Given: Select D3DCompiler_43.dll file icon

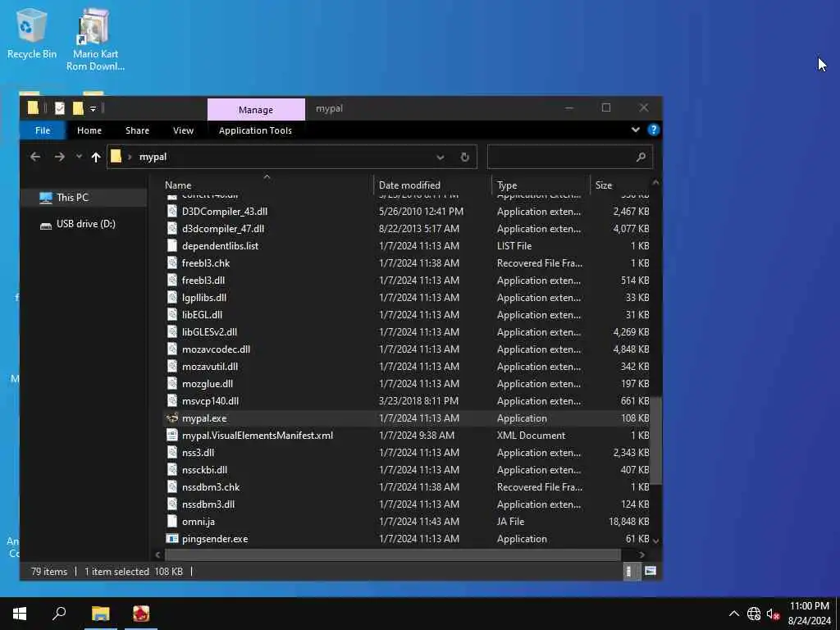Looking at the screenshot, I should (172, 211).
